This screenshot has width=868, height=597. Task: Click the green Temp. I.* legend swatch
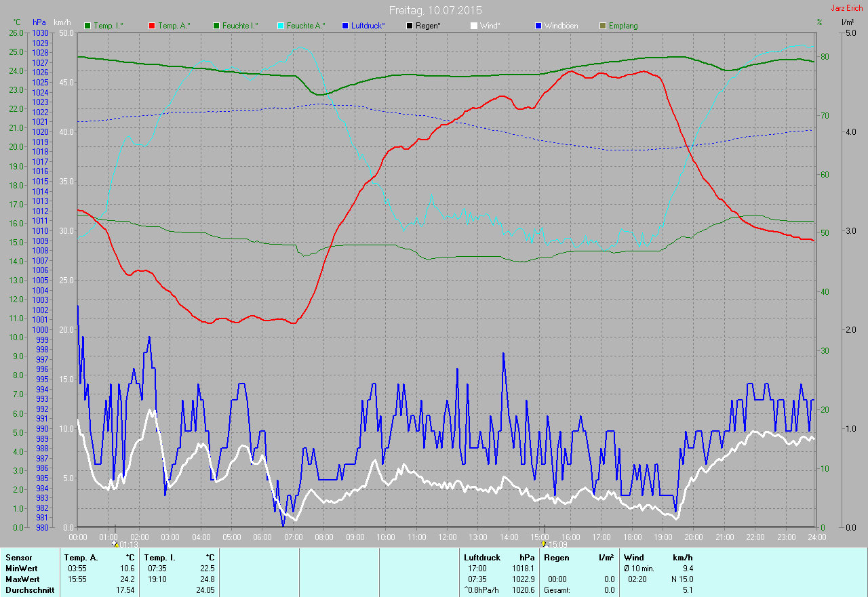[87, 26]
